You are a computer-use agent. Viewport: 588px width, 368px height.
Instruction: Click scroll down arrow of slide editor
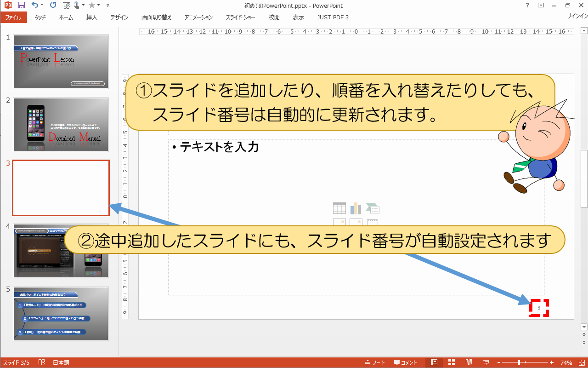coord(584,327)
